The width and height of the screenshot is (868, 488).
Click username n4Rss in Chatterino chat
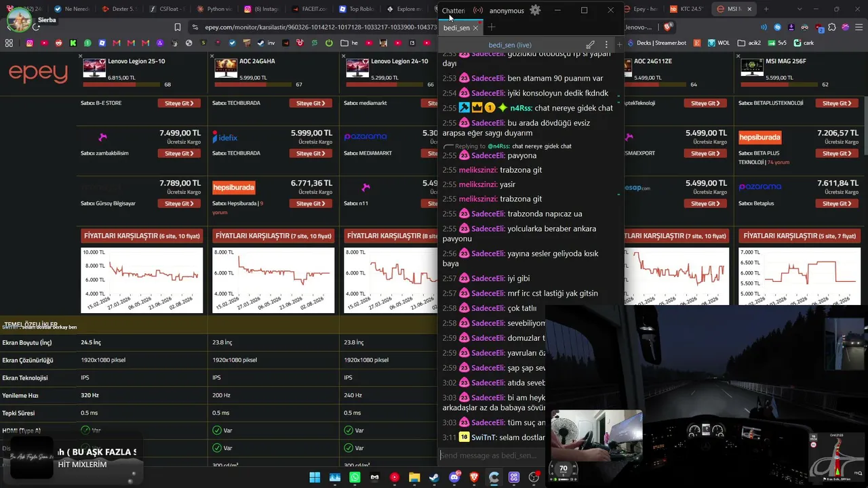(521, 108)
